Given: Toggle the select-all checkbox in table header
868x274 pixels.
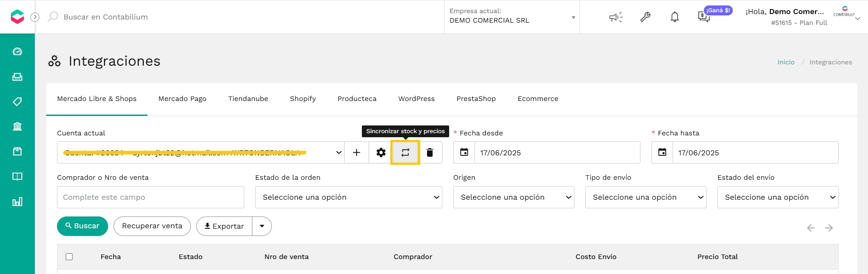Looking at the screenshot, I should [69, 257].
